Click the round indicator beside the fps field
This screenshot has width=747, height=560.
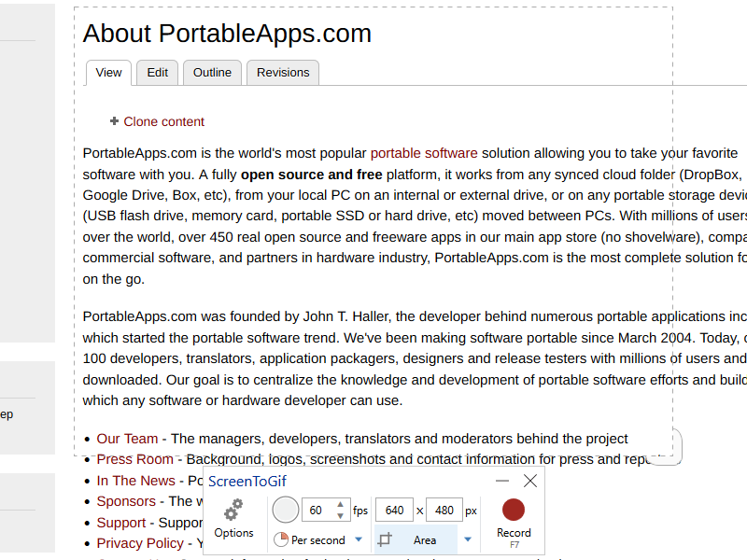coord(285,510)
